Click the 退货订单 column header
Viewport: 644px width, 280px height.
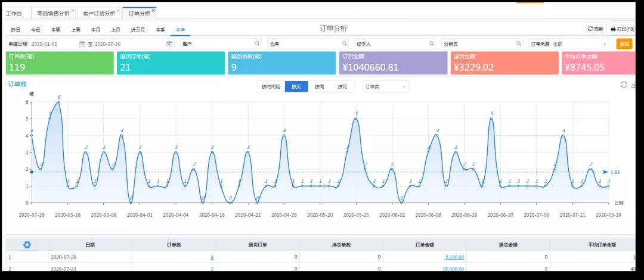click(x=258, y=245)
